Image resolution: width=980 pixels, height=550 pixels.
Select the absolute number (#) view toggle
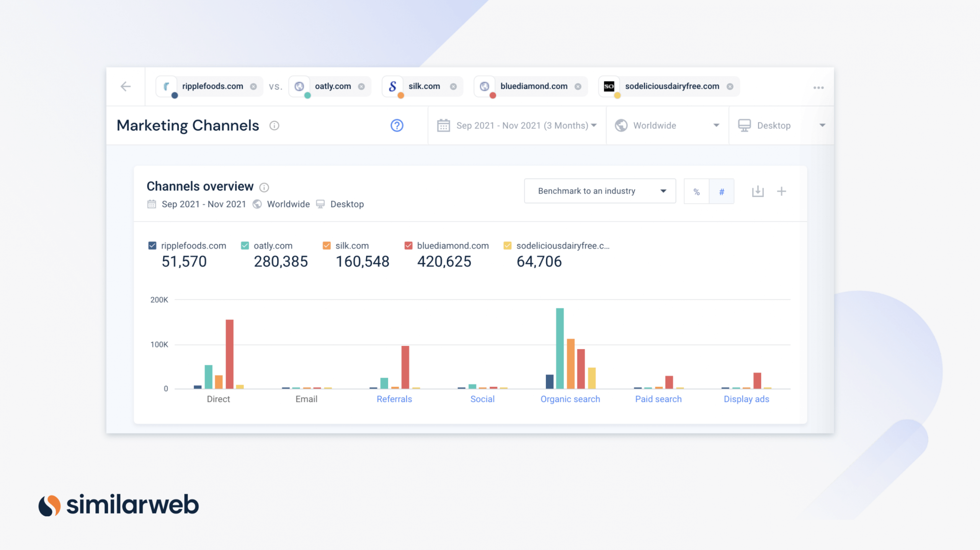[x=722, y=192]
